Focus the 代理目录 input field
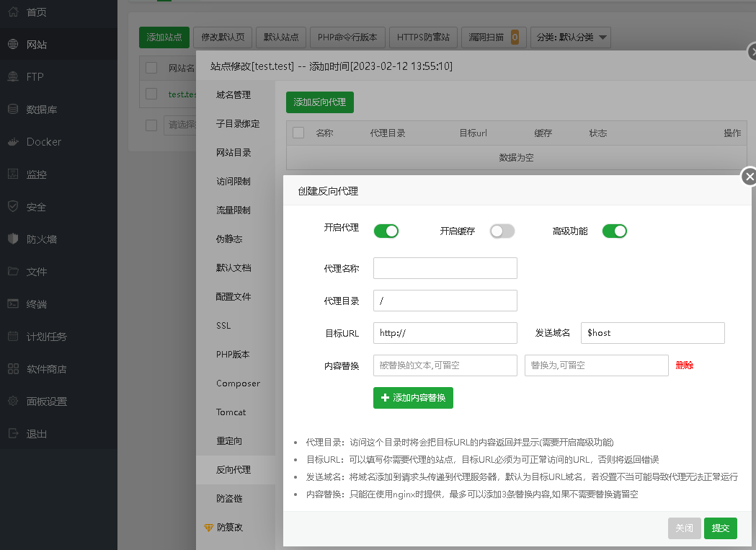This screenshot has height=550, width=756. (x=445, y=301)
